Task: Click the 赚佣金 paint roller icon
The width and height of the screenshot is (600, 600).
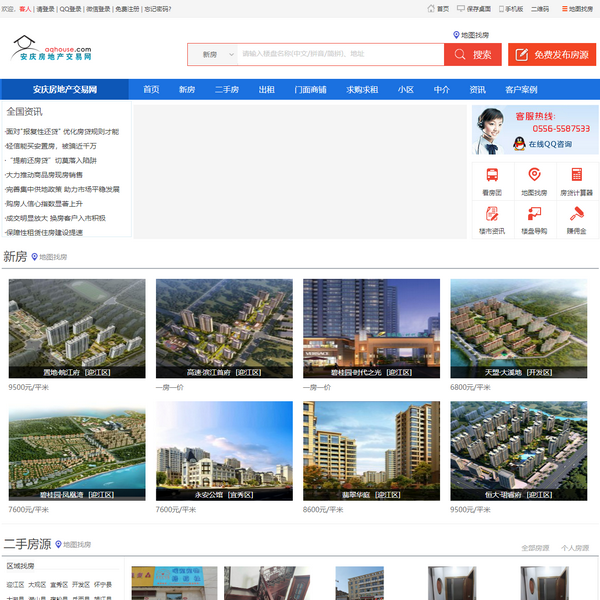Action: point(576,213)
